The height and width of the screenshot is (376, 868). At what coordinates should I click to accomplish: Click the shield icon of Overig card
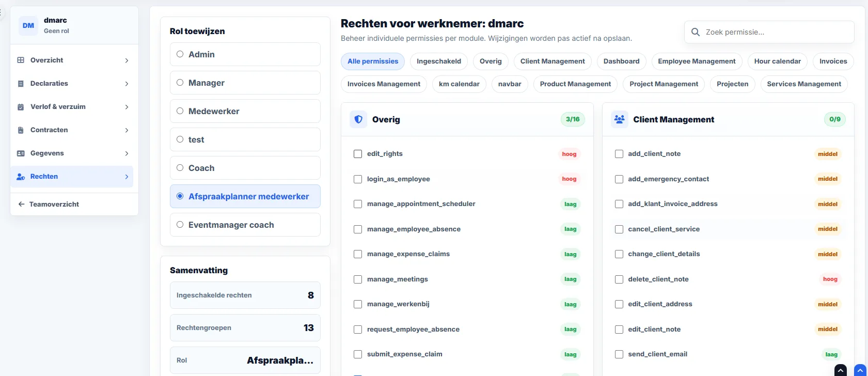coord(358,119)
